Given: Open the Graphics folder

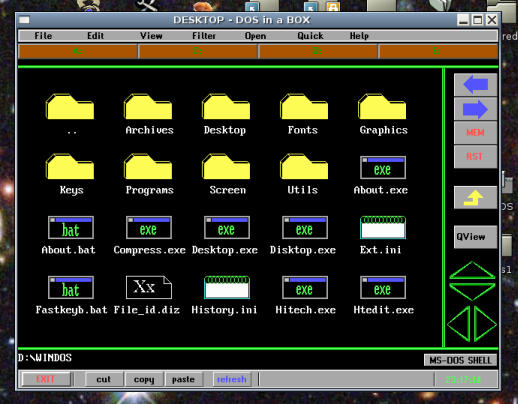Looking at the screenshot, I should 382,107.
